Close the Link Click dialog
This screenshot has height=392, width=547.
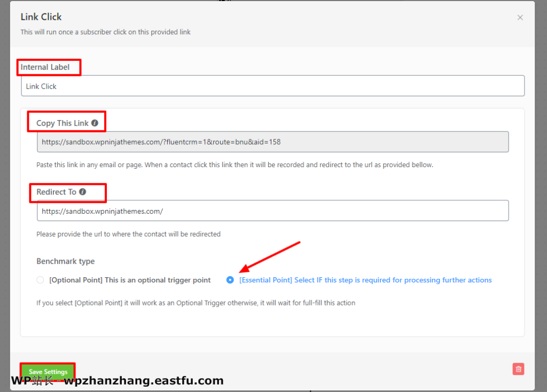tap(520, 18)
